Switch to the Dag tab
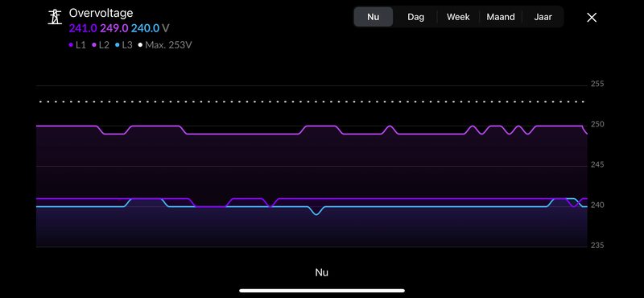The height and width of the screenshot is (298, 644). (x=415, y=17)
